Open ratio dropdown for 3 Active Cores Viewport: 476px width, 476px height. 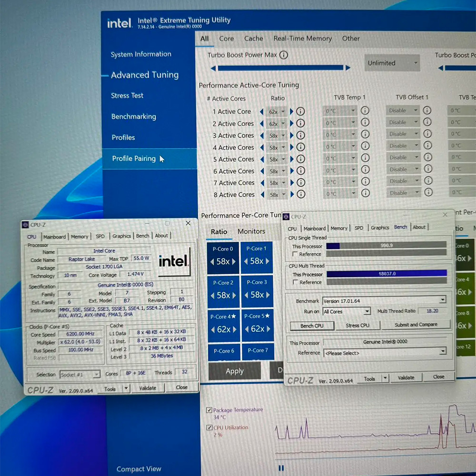[277, 135]
